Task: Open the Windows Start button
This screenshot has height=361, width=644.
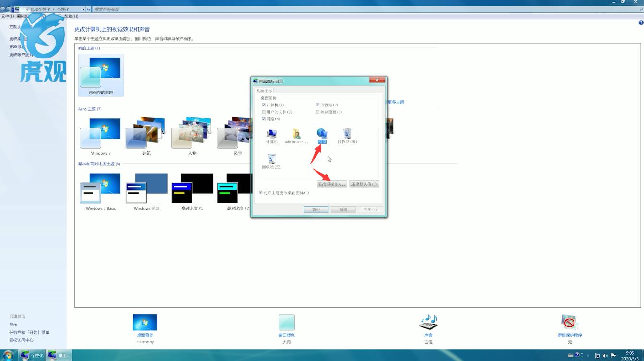Action: tap(8, 355)
